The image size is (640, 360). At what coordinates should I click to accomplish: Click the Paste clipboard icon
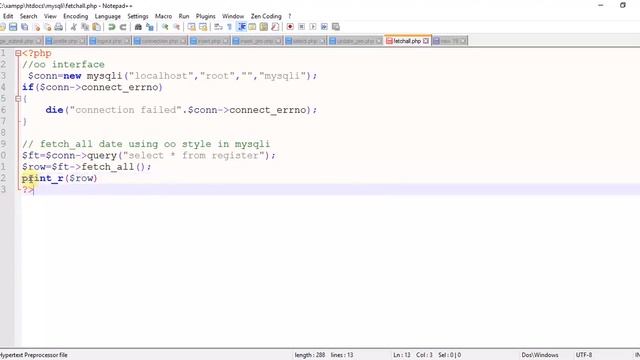point(97,27)
